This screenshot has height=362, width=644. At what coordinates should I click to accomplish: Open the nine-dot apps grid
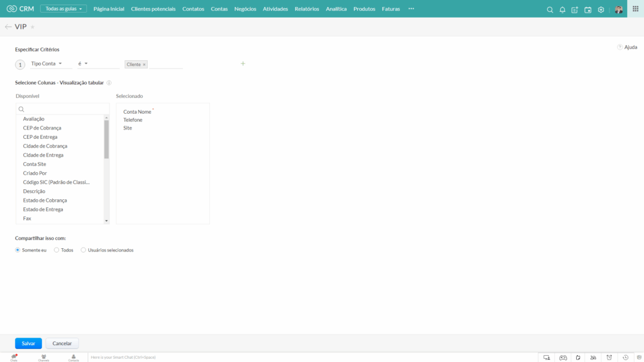[635, 9]
